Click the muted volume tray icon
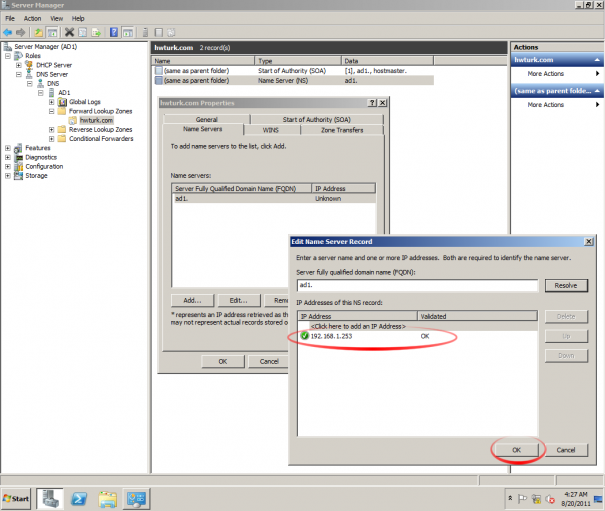Screen dimensions: 605x511 point(550,499)
